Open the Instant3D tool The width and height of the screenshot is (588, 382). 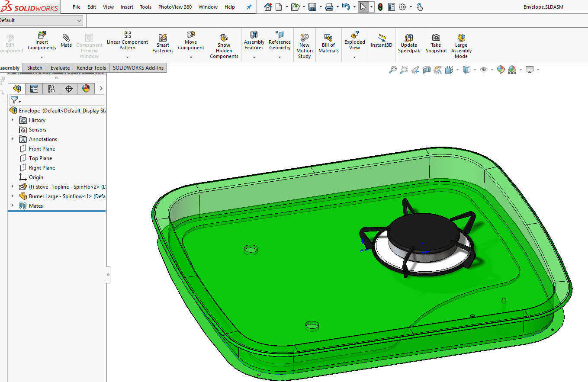click(381, 42)
